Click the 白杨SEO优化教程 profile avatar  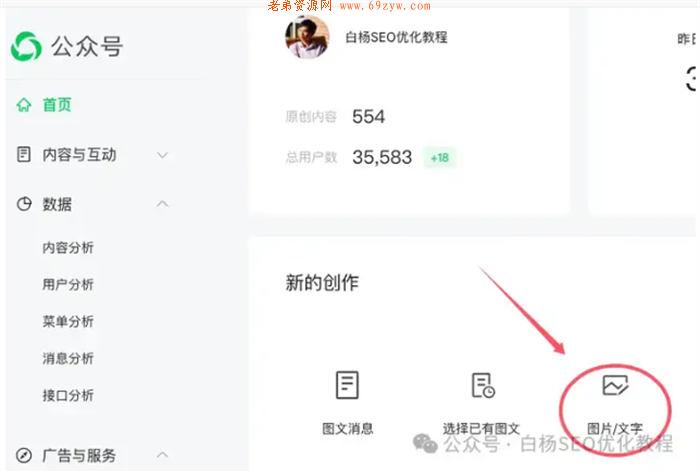coord(307,37)
